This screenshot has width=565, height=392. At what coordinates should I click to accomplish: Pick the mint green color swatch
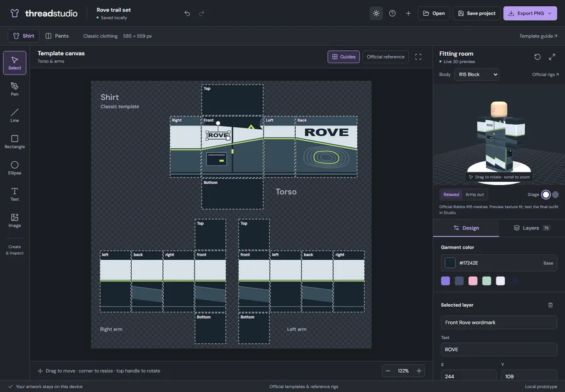[487, 281]
